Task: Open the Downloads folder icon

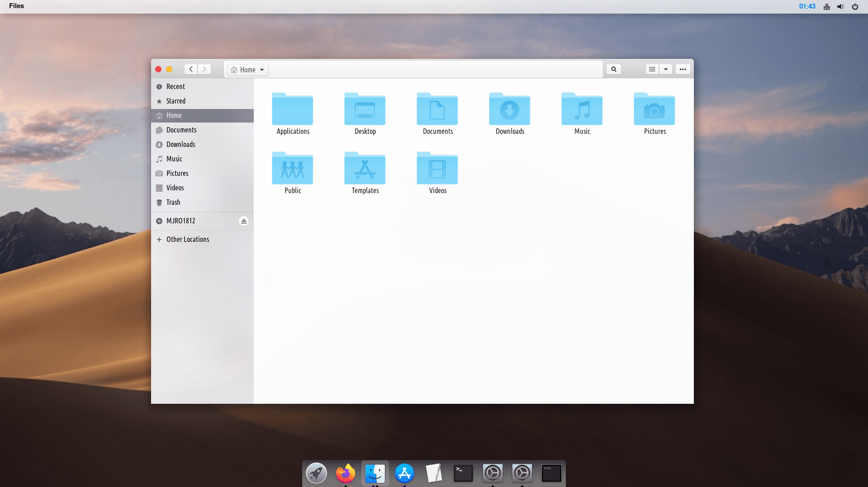Action: 509,110
